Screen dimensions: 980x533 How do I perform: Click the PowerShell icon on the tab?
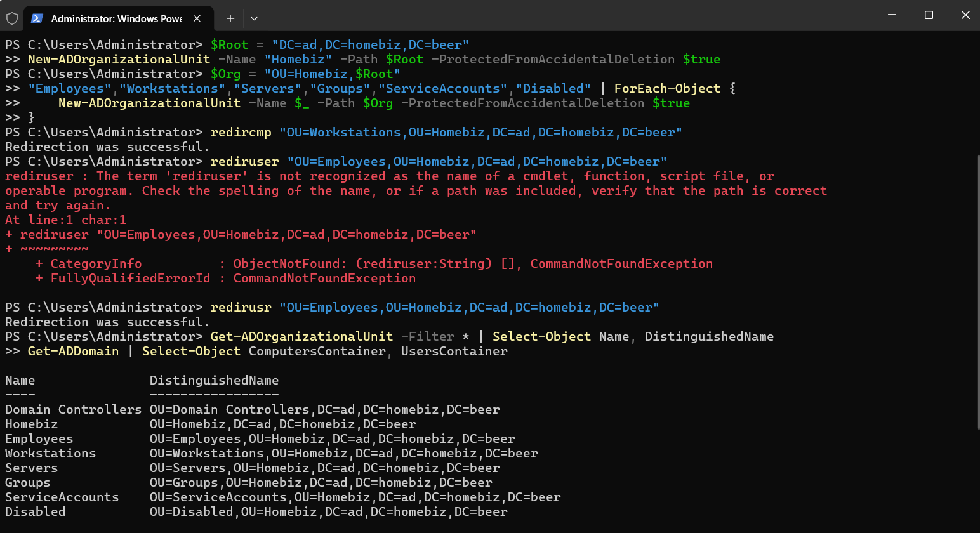point(37,18)
